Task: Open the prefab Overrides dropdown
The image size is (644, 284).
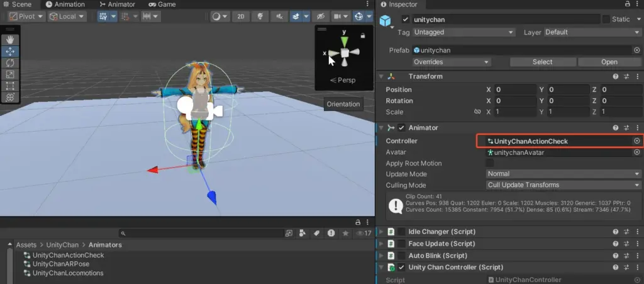Action: pos(452,62)
